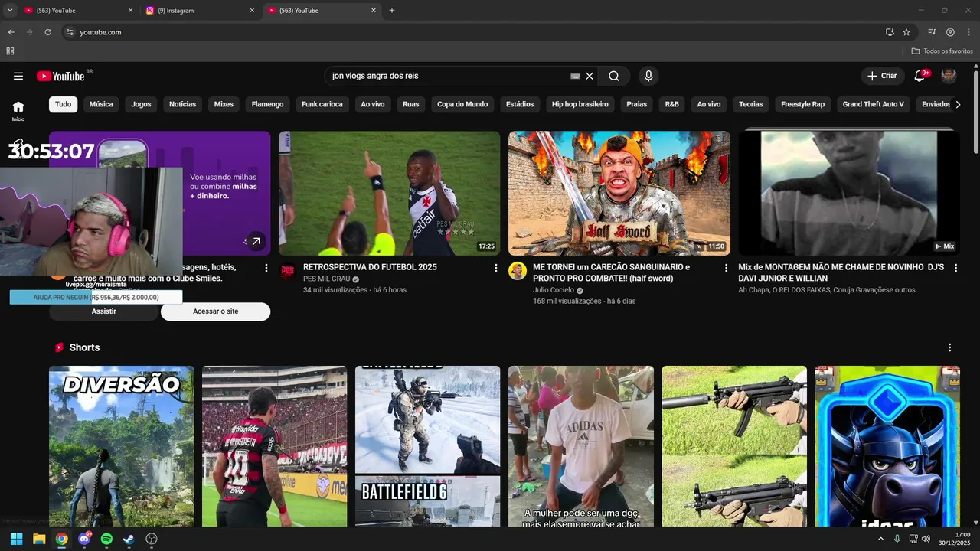The width and height of the screenshot is (980, 551).
Task: Open the Chrome profile icon
Action: coord(950,32)
